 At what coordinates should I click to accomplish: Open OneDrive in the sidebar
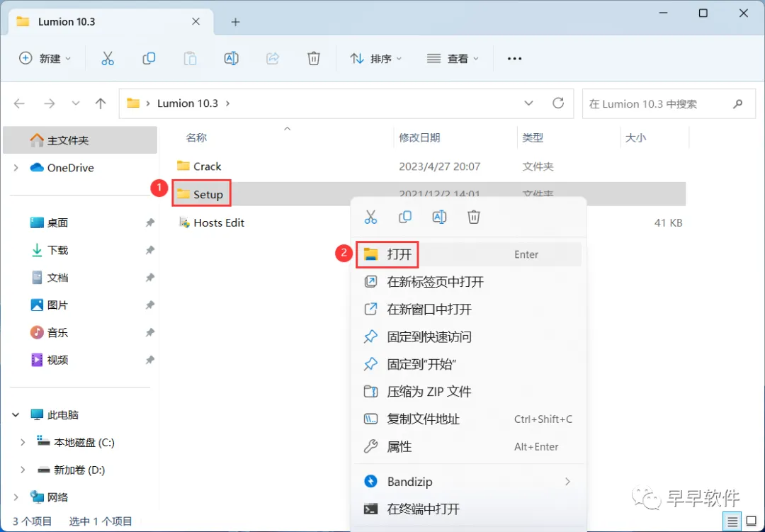pos(70,168)
